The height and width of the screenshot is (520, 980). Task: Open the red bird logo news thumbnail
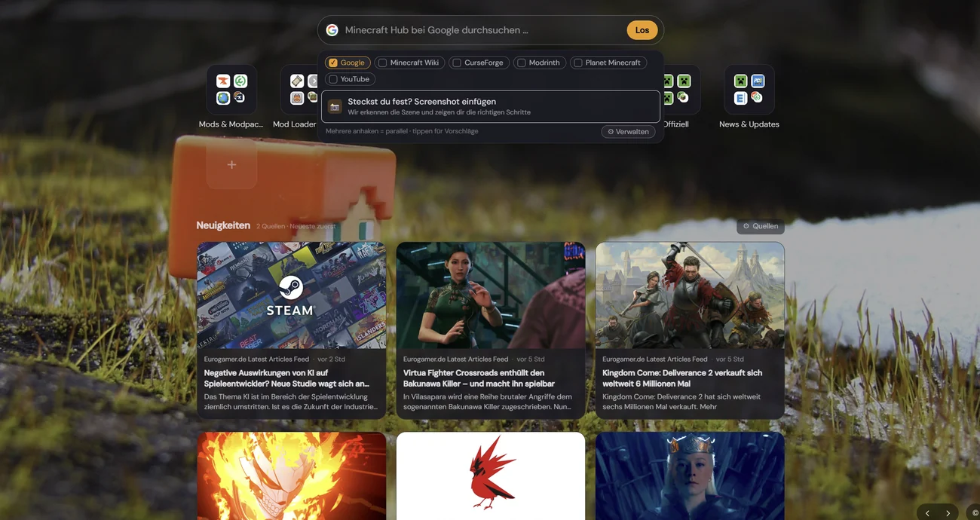(x=491, y=476)
